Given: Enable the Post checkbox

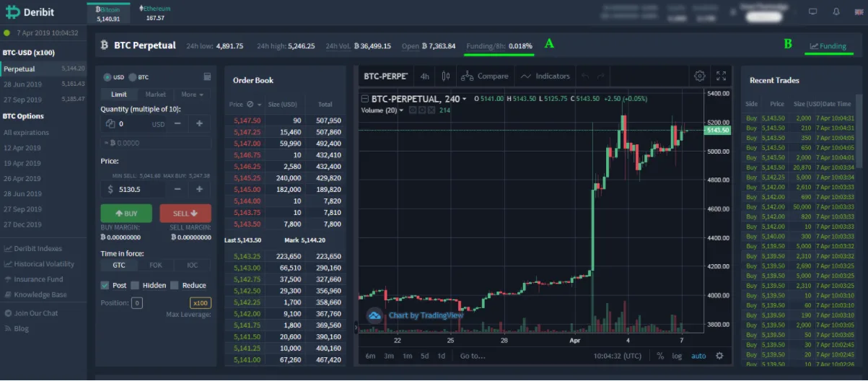Looking at the screenshot, I should (x=105, y=285).
